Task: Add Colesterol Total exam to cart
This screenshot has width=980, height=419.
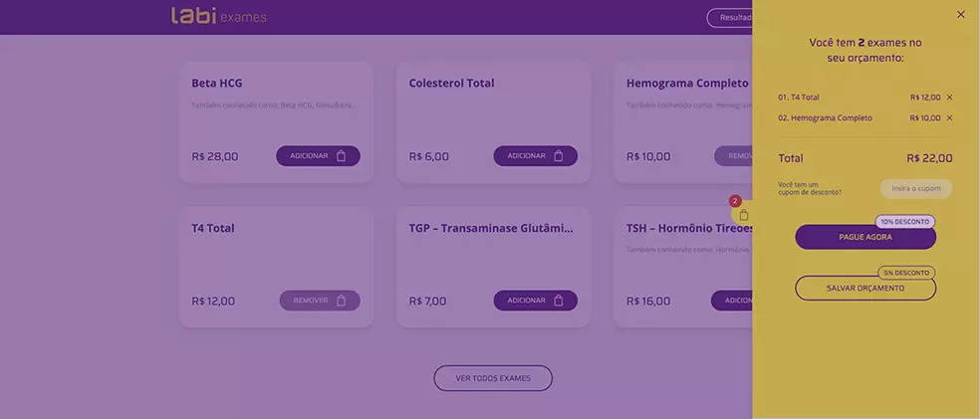Action: (x=536, y=156)
